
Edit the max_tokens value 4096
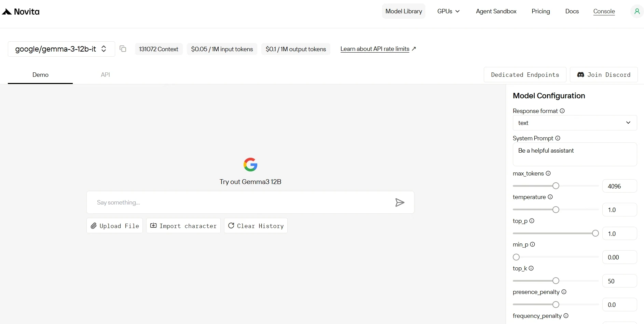coord(619,186)
